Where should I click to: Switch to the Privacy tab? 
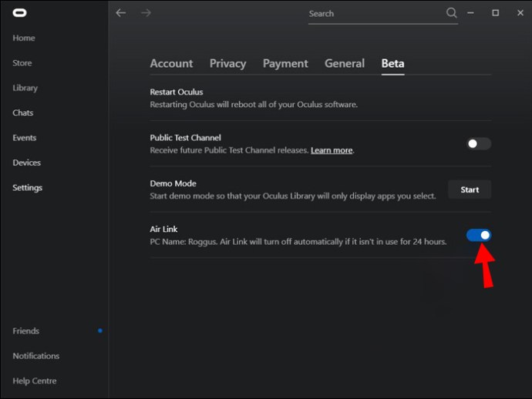tap(227, 63)
